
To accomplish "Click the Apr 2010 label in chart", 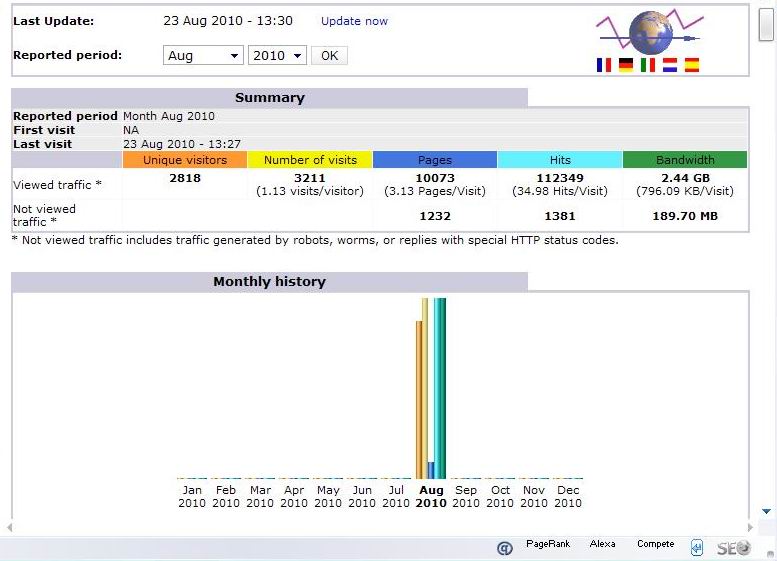I will point(294,496).
